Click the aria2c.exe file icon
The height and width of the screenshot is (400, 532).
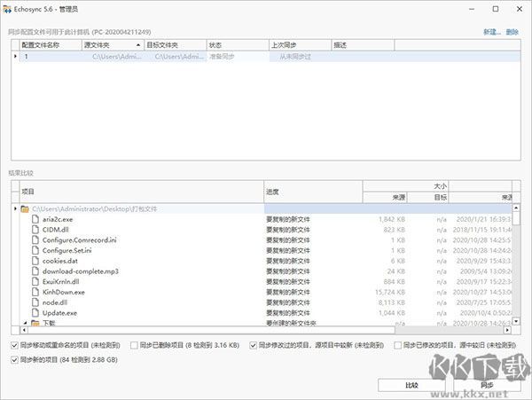35,219
